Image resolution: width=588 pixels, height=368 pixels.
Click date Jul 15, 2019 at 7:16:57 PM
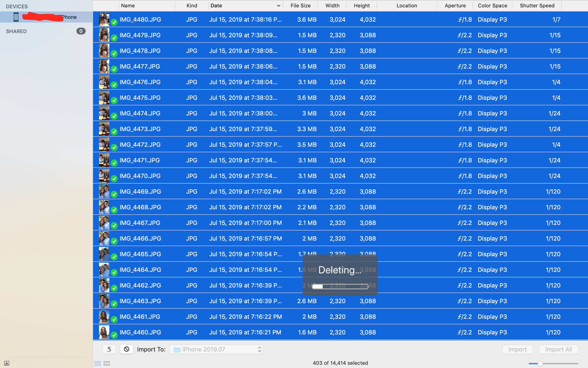[245, 238]
